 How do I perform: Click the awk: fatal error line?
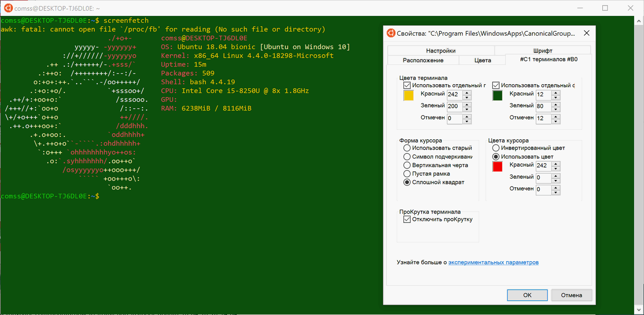tap(163, 29)
